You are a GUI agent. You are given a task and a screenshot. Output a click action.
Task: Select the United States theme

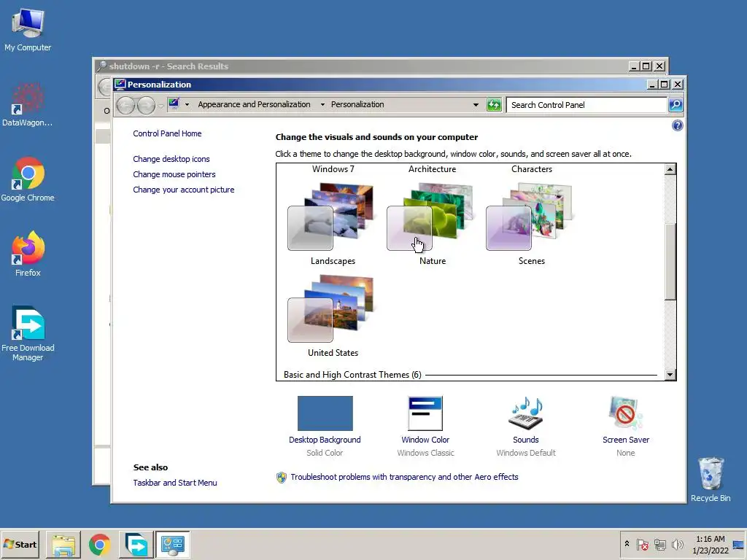[333, 315]
